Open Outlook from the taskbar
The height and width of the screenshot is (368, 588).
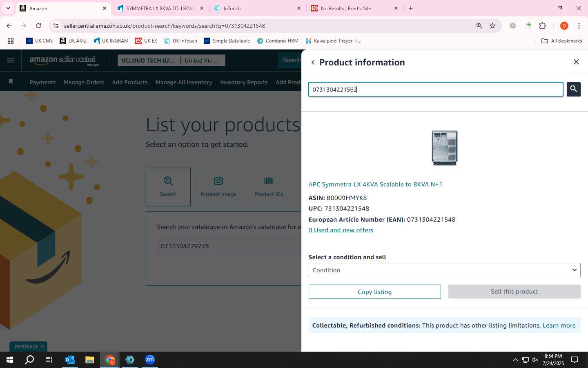point(69,360)
